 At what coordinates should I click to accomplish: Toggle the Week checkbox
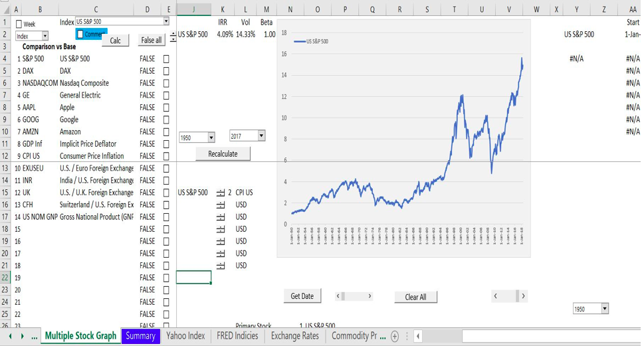19,24
